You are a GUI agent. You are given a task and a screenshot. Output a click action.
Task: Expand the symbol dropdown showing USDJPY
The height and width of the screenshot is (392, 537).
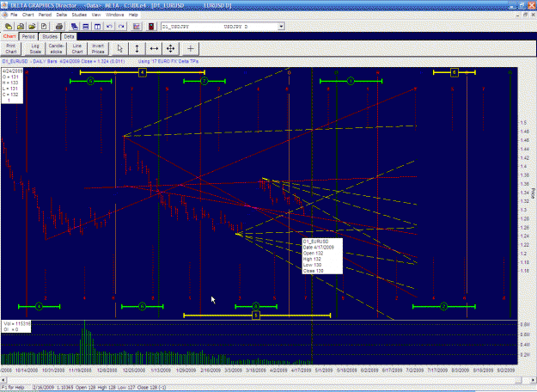click(281, 27)
